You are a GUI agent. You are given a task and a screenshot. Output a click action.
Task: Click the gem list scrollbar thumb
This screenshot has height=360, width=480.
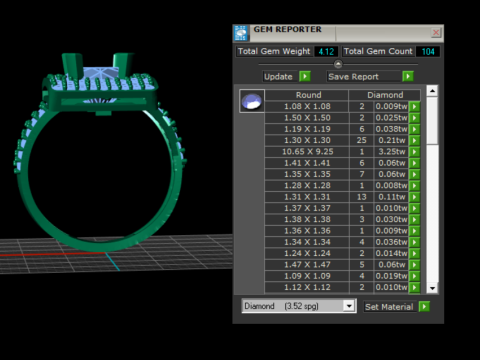pos(432,121)
